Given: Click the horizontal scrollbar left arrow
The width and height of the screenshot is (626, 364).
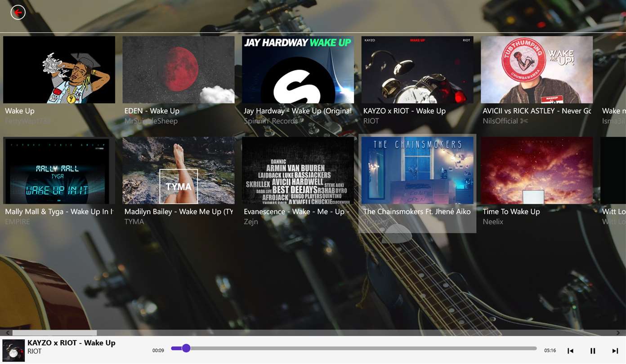Looking at the screenshot, I should click(8, 333).
